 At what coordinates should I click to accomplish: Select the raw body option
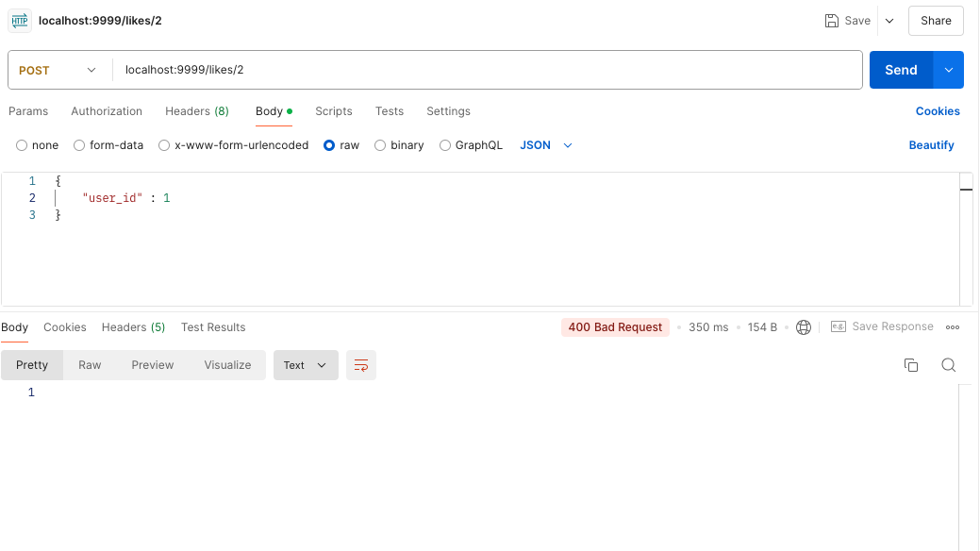pos(329,145)
